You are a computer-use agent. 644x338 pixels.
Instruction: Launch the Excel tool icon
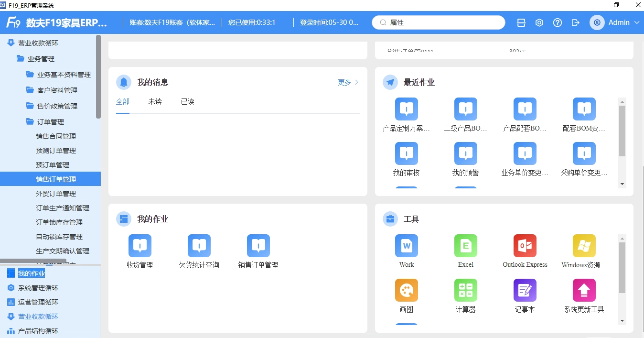466,246
